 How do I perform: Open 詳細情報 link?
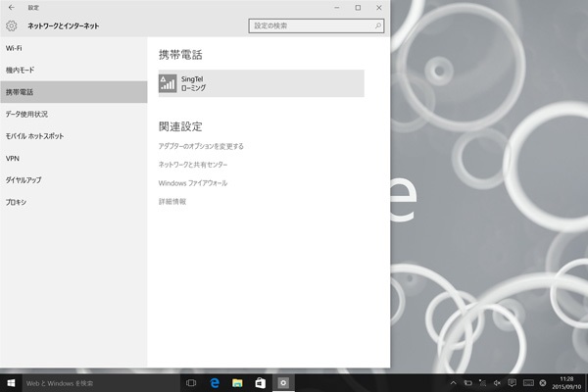point(172,202)
